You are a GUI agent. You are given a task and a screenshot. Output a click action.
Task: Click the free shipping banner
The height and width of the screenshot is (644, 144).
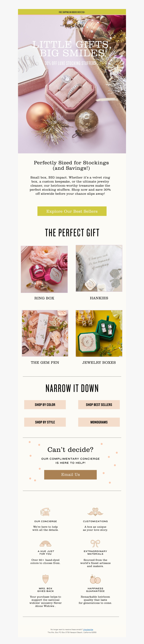tap(72, 12)
